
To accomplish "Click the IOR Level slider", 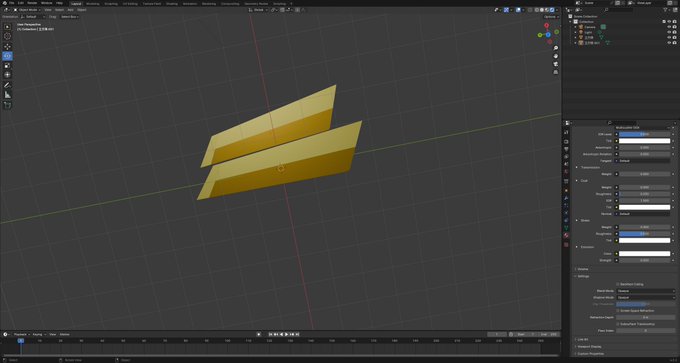I will click(644, 134).
